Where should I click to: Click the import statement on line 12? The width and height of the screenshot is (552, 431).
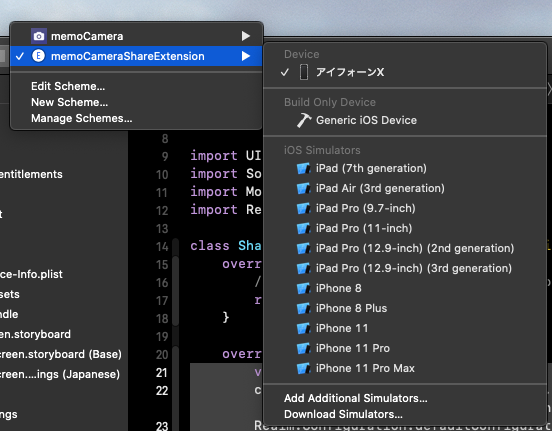pyautogui.click(x=226, y=210)
